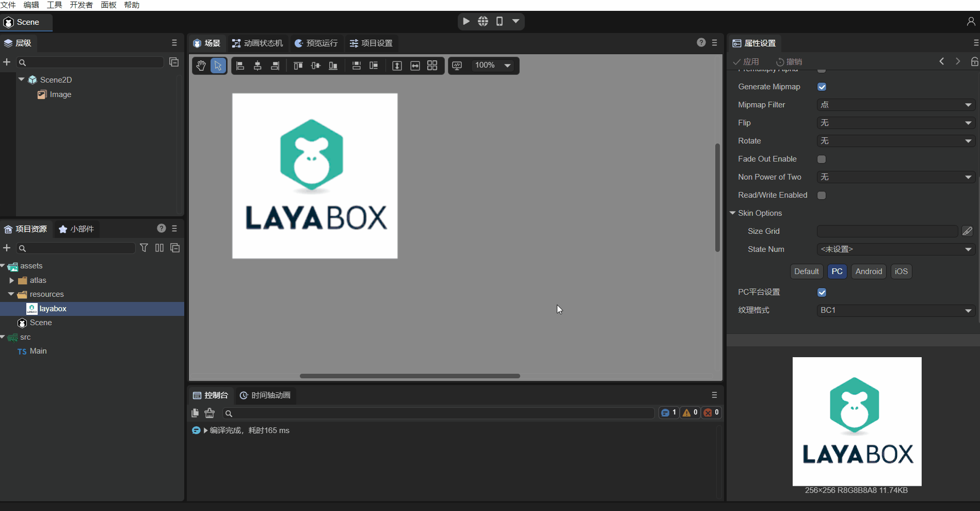Click the Size Grid edit pencil icon
Screen dimensions: 980x511
pos(967,231)
